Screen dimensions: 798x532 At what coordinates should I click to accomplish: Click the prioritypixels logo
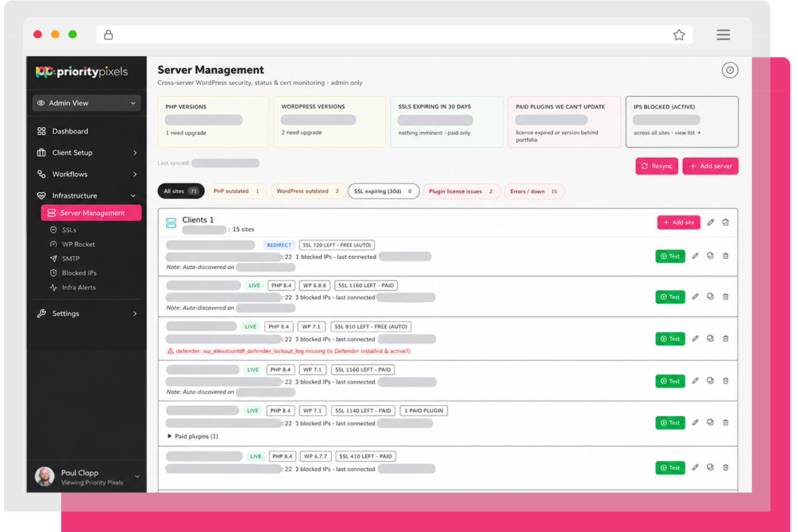point(82,71)
